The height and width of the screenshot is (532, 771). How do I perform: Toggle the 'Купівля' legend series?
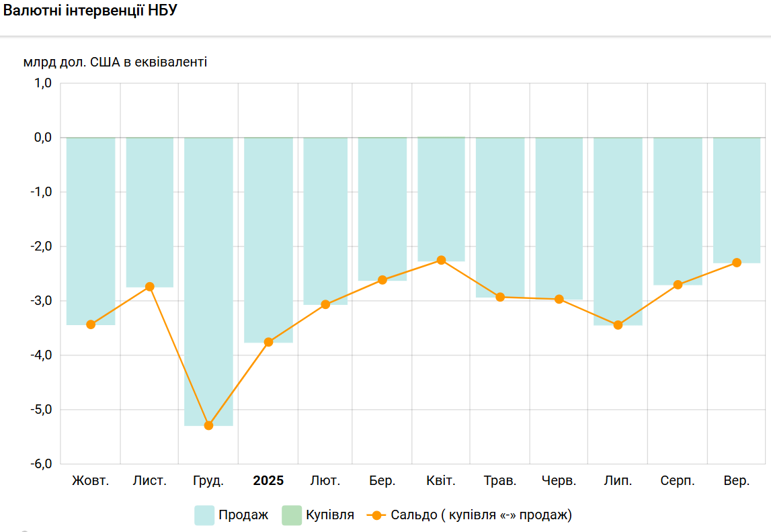(329, 515)
